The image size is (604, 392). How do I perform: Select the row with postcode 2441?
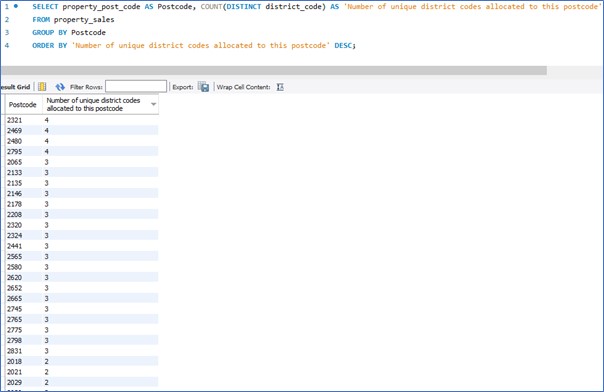[82, 246]
